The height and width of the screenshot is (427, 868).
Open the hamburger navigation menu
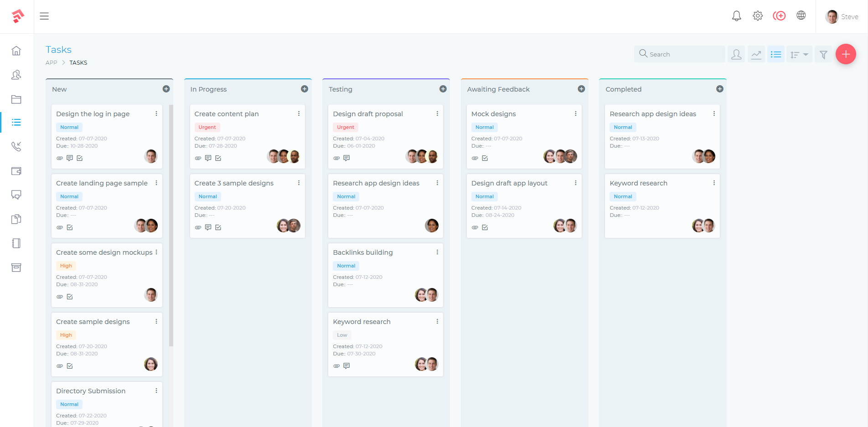click(x=44, y=15)
